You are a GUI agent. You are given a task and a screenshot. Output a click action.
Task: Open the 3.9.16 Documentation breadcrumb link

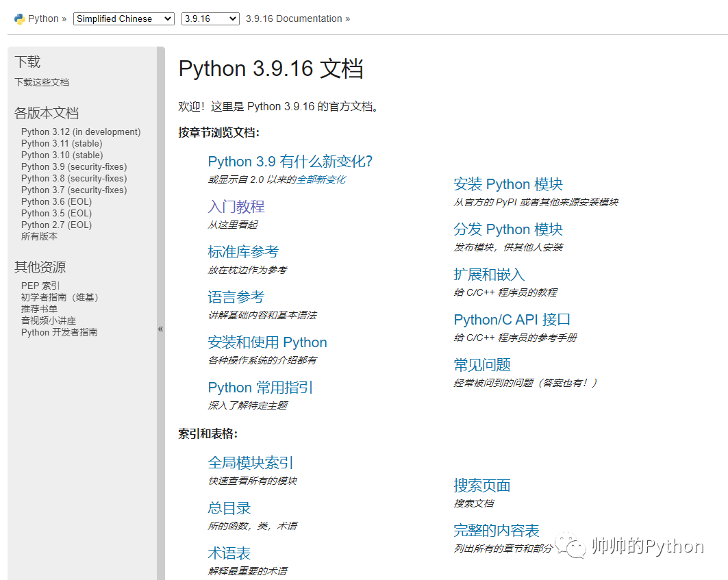[x=294, y=18]
